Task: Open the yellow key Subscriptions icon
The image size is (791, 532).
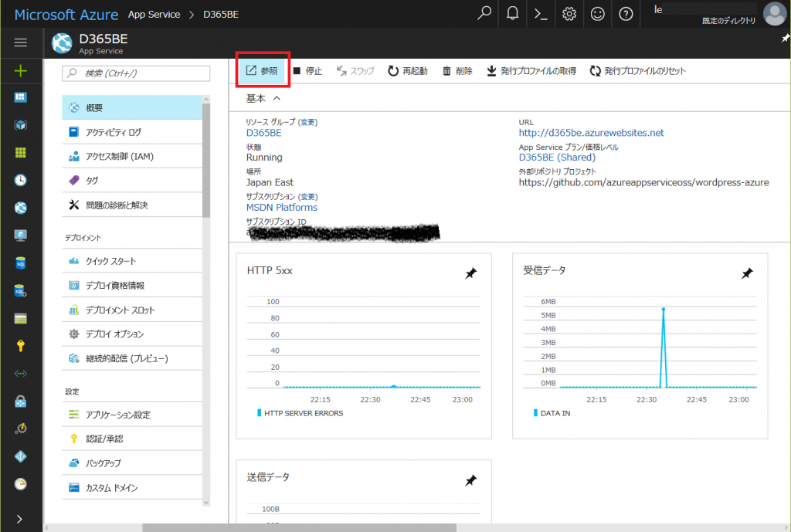Action: (x=20, y=346)
